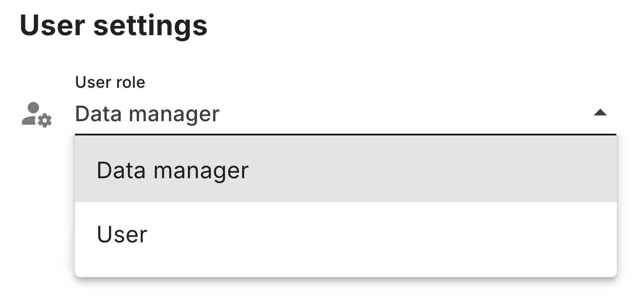Switch role to User in the open menu
This screenshot has height=303, width=644.
pos(346,234)
